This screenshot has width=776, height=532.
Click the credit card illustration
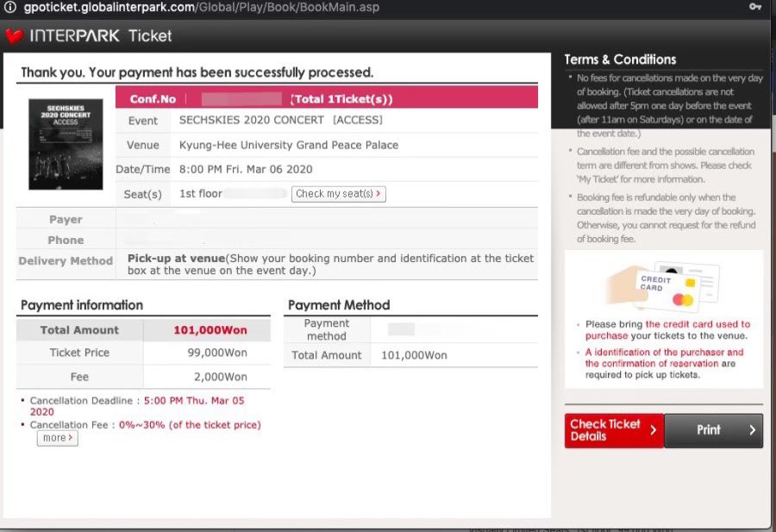[x=663, y=287]
